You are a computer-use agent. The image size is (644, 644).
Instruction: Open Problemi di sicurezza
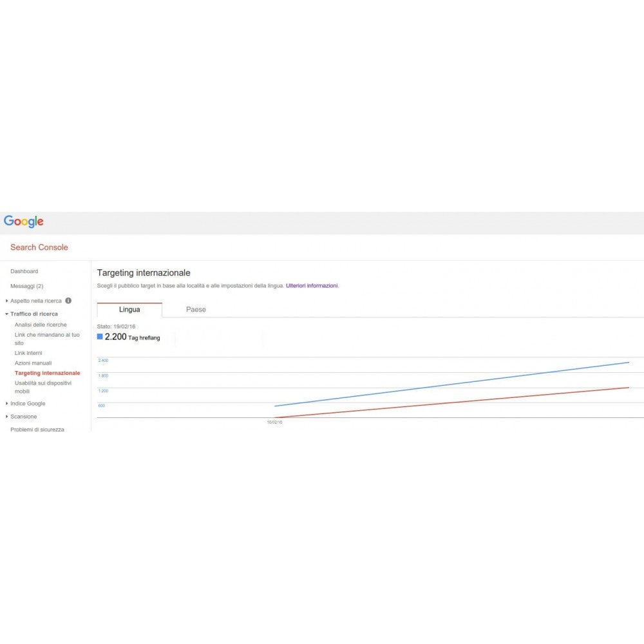pos(37,429)
